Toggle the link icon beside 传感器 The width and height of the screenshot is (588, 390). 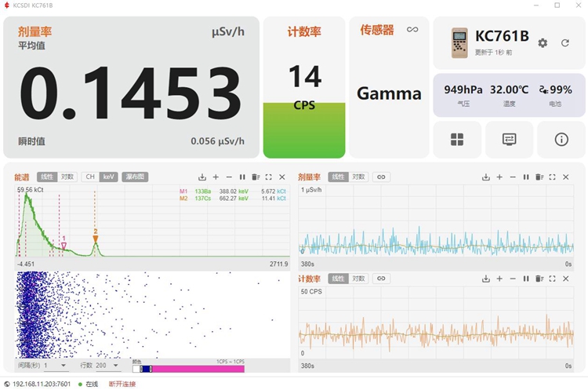coord(412,30)
